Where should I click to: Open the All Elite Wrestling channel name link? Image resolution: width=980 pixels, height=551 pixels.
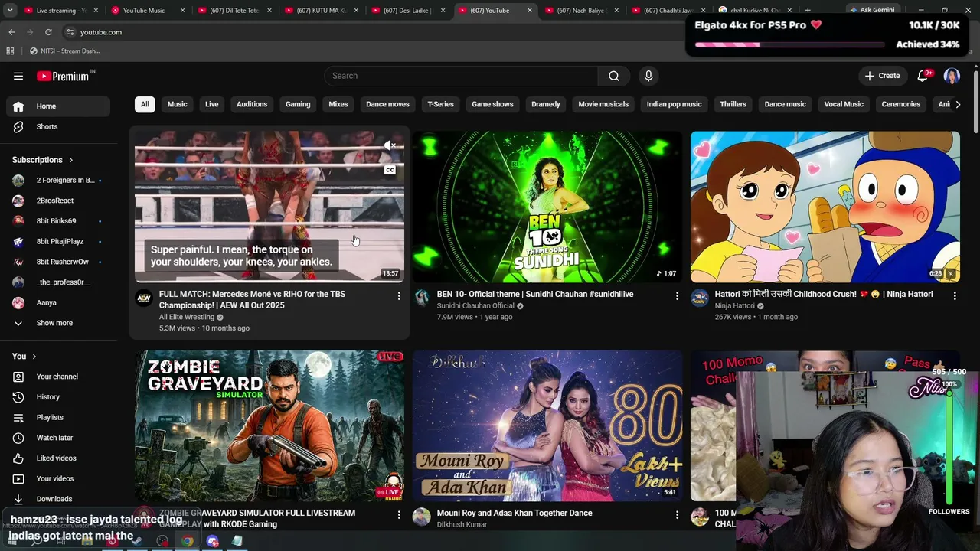pyautogui.click(x=187, y=317)
